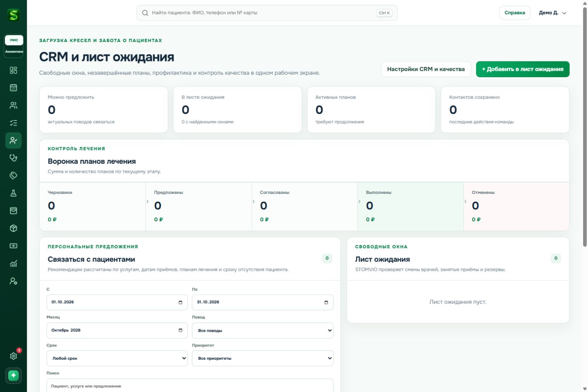Image resolution: width=588 pixels, height=392 pixels.
Task: Open the date picker for the По field
Action: (326, 302)
